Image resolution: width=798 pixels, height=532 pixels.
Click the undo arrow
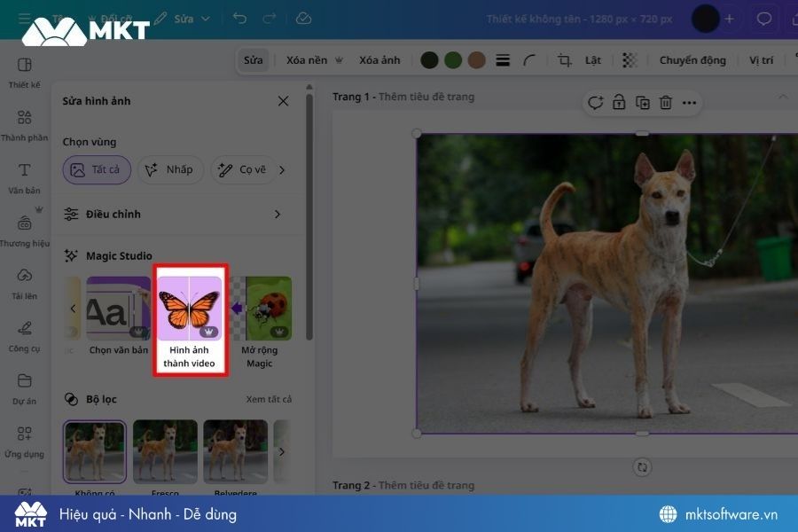tap(237, 17)
